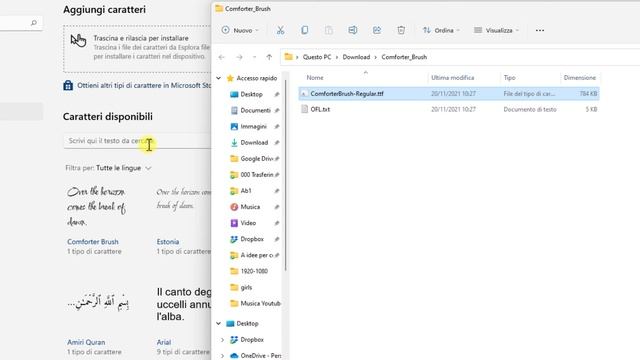Screen dimensions: 640x360
Task: Open the Ordina sort dropdown
Action: click(441, 30)
